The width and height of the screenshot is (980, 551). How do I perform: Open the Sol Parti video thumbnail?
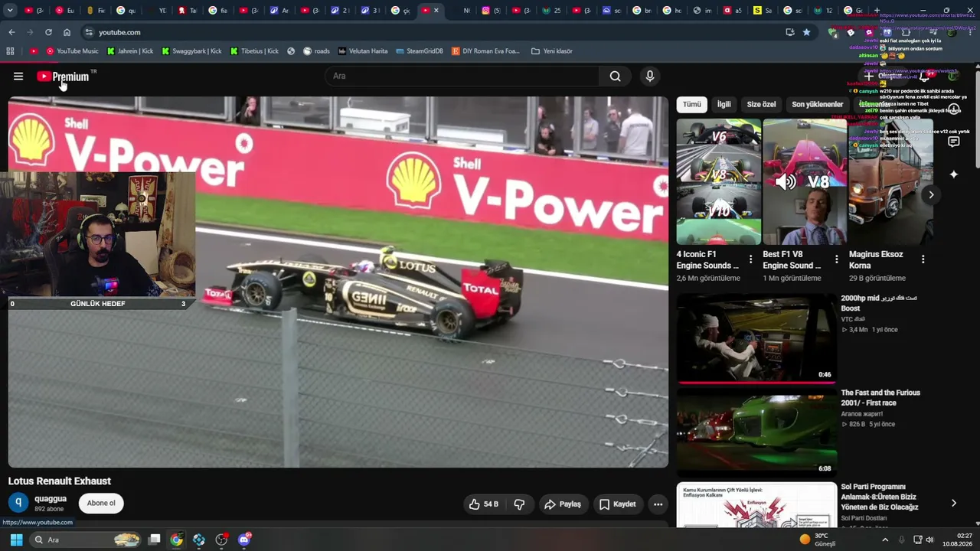coord(756,504)
